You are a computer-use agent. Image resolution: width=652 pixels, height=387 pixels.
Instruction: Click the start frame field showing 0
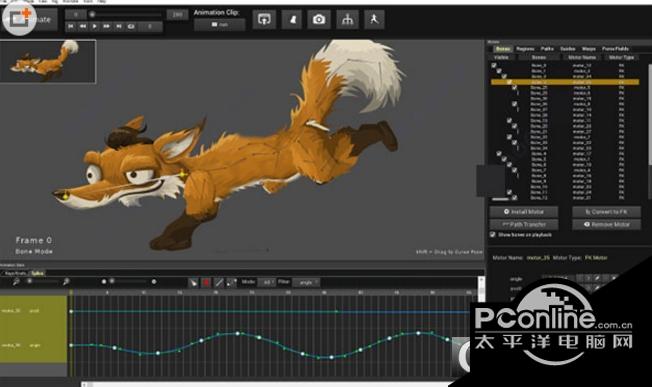point(75,15)
